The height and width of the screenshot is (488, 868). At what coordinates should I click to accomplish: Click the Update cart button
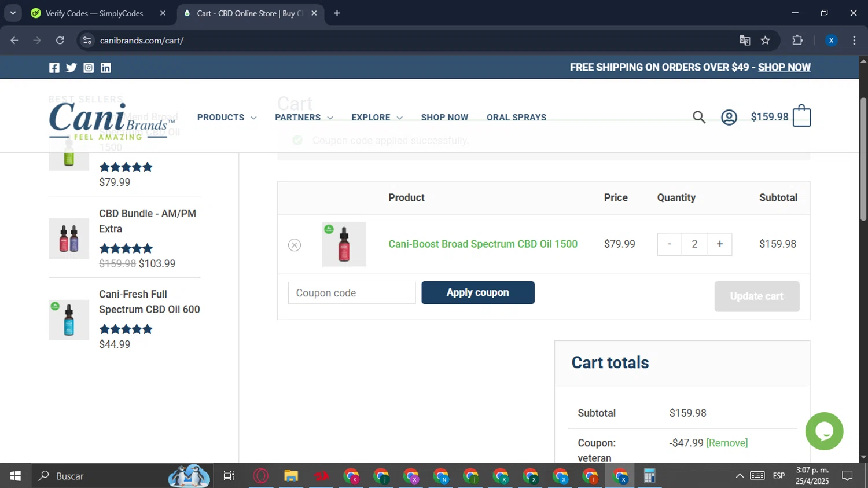757,296
